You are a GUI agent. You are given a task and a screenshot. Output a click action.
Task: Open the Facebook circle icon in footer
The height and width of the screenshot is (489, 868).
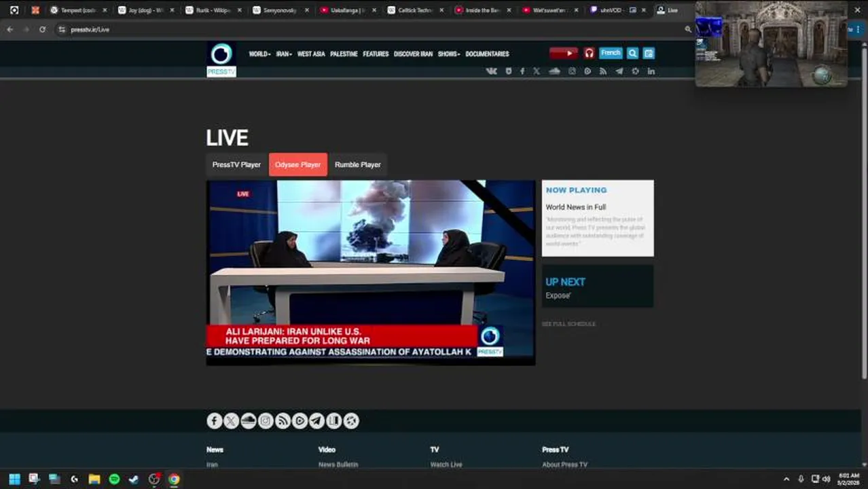[x=215, y=421]
